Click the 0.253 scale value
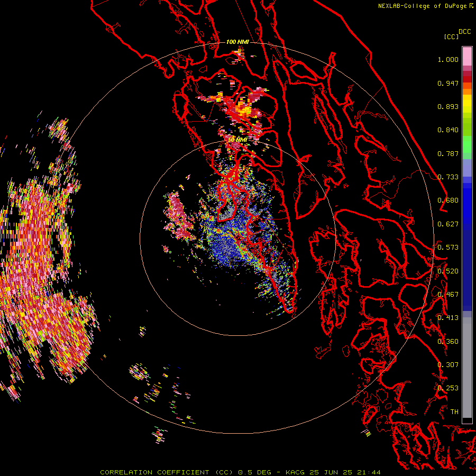 point(448,388)
